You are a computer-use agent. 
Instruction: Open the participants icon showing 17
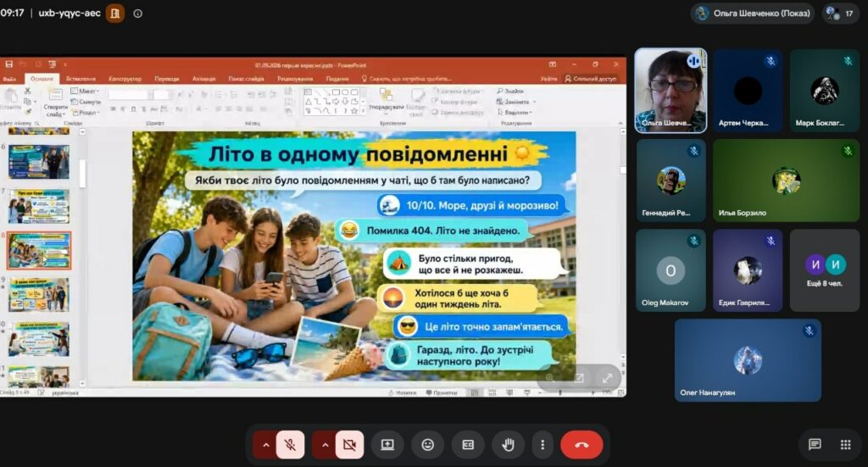(840, 14)
